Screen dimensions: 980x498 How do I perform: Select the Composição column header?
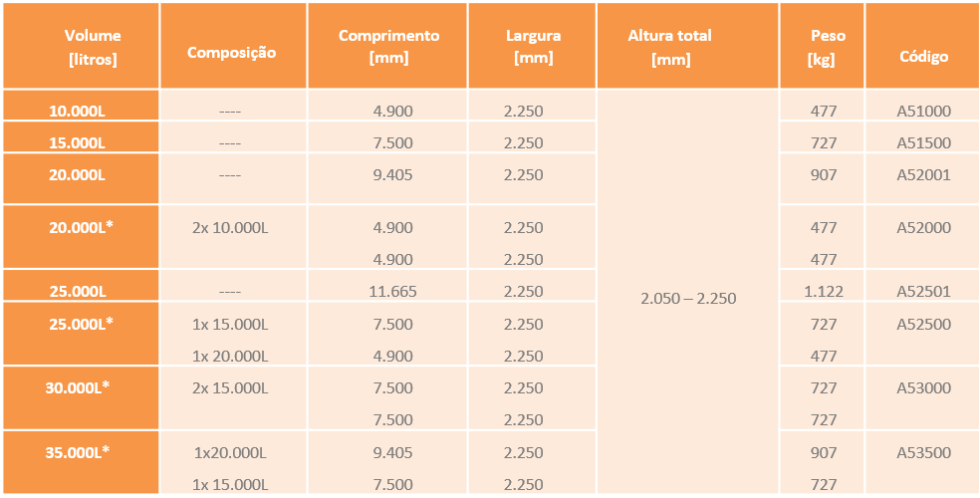pyautogui.click(x=232, y=53)
